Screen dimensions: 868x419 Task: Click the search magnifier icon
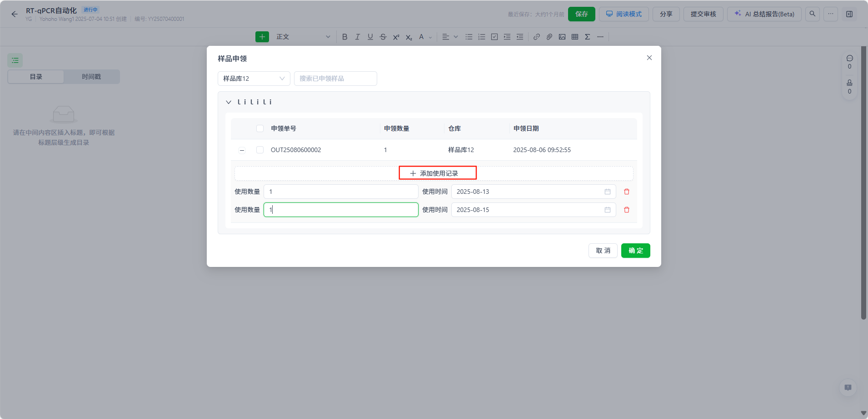coord(812,14)
